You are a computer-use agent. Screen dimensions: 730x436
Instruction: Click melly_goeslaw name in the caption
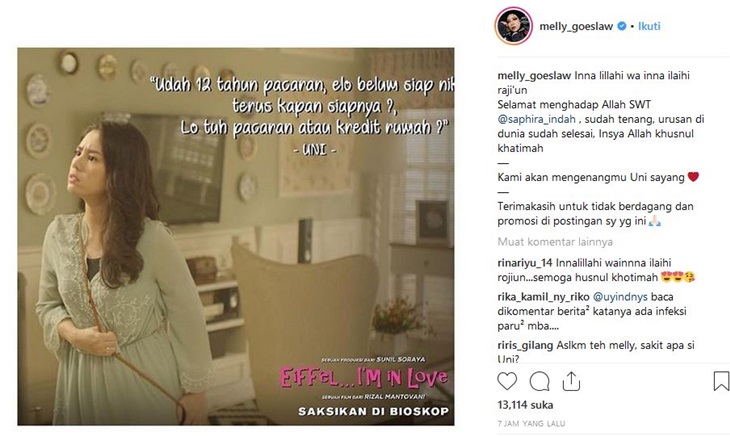[534, 76]
